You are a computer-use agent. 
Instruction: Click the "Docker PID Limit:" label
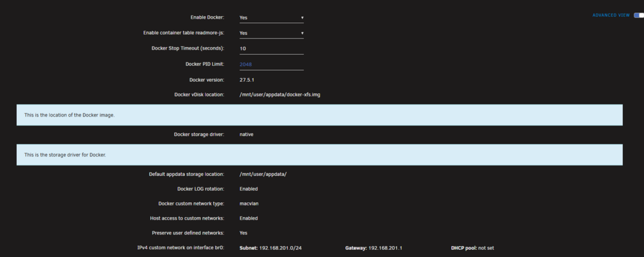pos(205,64)
